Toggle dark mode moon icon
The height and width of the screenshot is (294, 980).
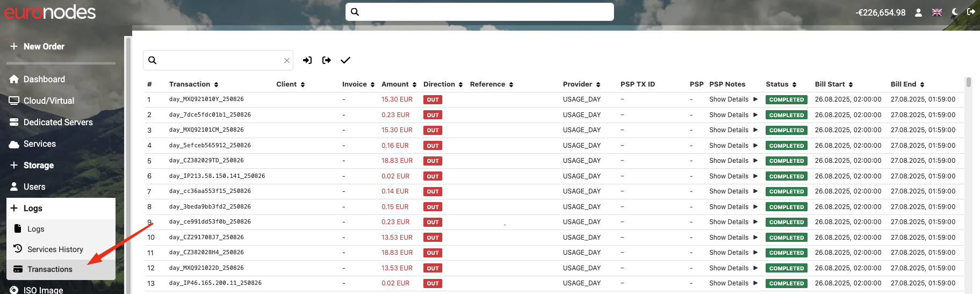coord(955,12)
